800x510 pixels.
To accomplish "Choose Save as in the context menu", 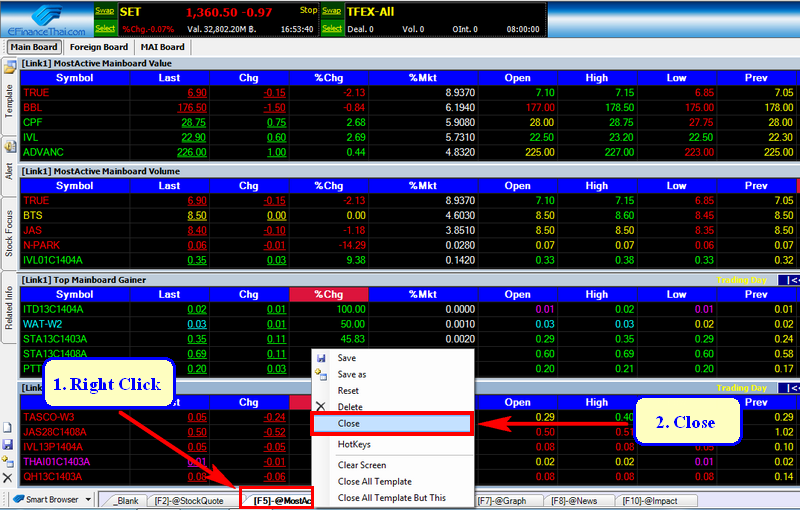I will pyautogui.click(x=352, y=374).
